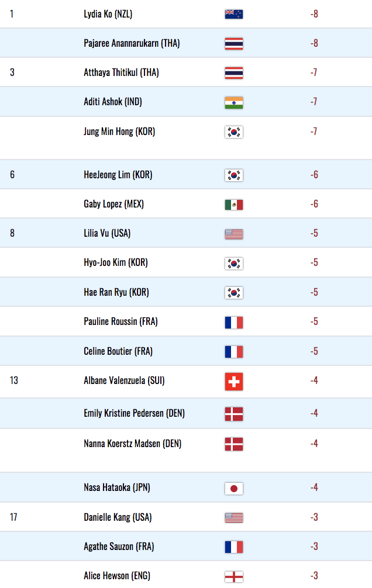This screenshot has width=372, height=588.
Task: Click the Switzerland flag icon
Action: (x=234, y=381)
